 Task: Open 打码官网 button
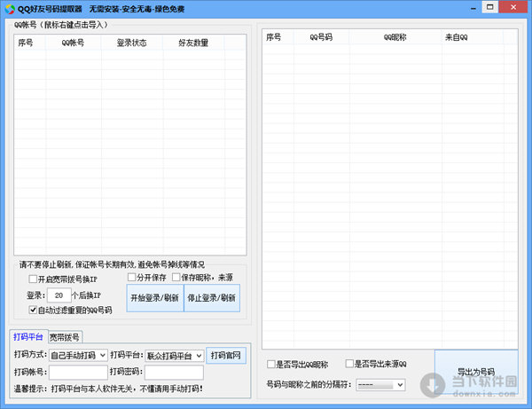coord(226,356)
